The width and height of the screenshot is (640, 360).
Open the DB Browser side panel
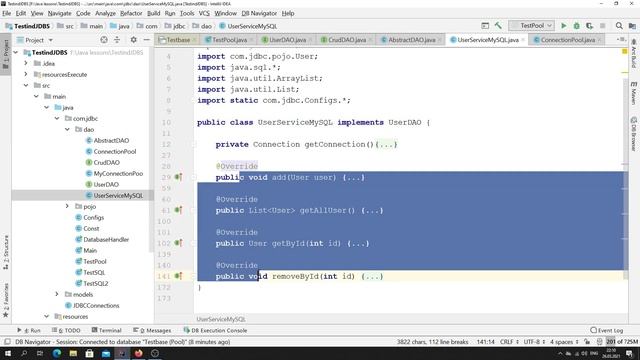coord(633,134)
